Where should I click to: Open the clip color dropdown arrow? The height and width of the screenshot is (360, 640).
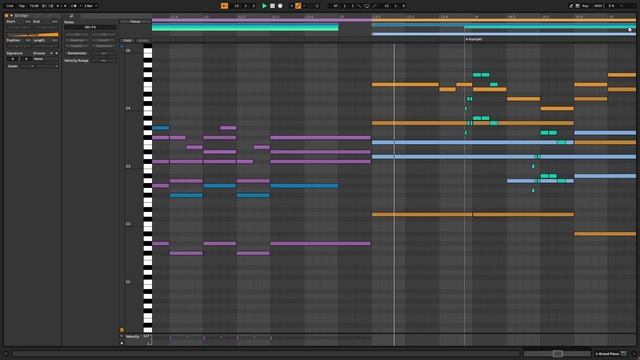pyautogui.click(x=11, y=16)
